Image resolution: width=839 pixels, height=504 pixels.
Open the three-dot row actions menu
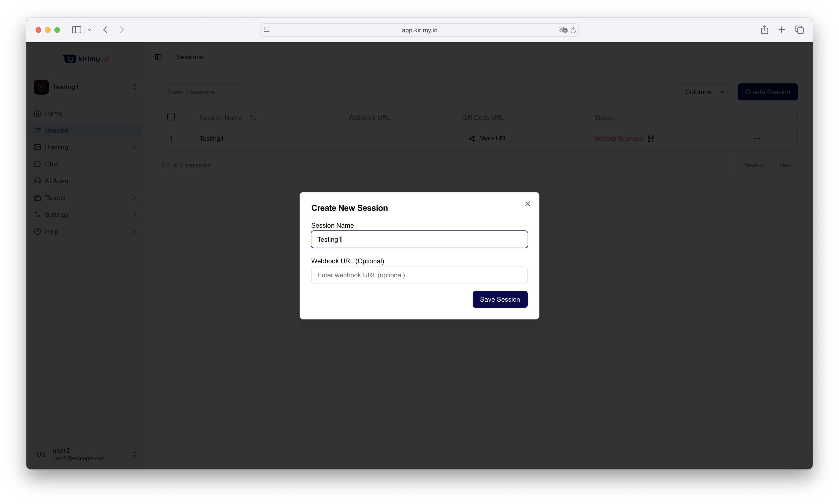point(757,139)
